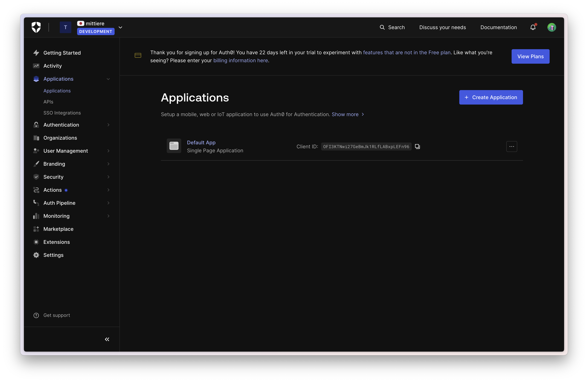Click the Create Application button
Screen dimensions: 588x382
click(491, 97)
